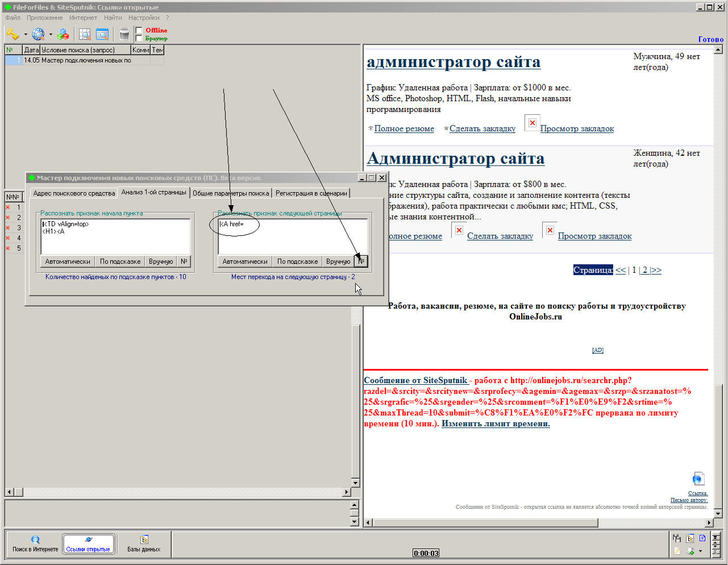The height and width of the screenshot is (565, 728).
Task: Click Изменить лимит времени link
Action: [x=496, y=423]
